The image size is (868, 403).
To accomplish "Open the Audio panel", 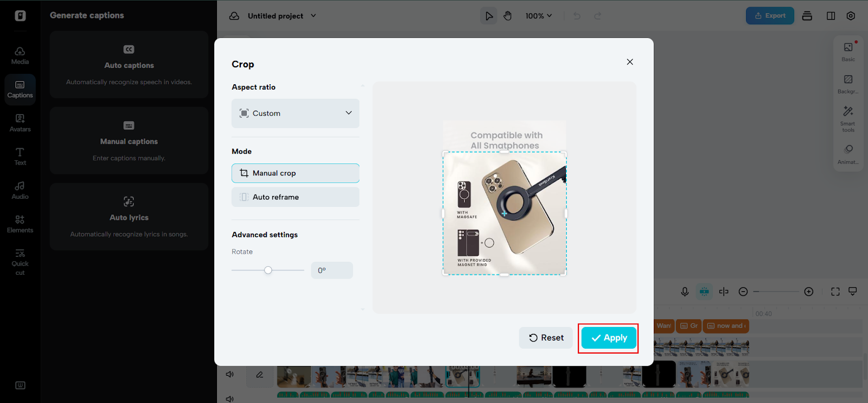I will (20, 190).
